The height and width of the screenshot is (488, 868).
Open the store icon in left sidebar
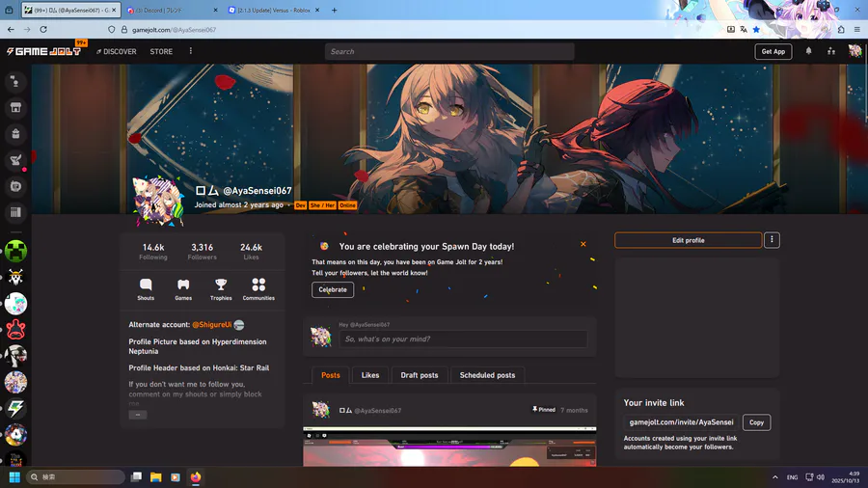click(15, 108)
